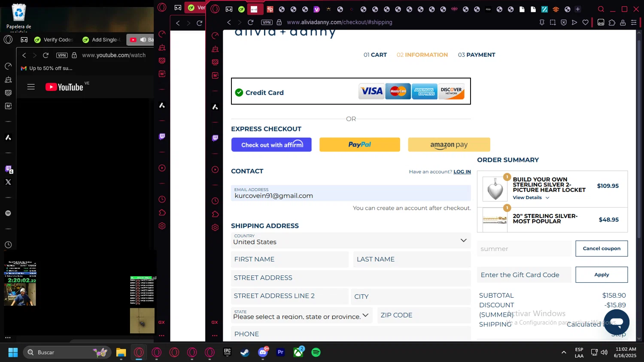Open Papelera de reciclaje on desktop
Image resolution: width=644 pixels, height=362 pixels.
19,18
